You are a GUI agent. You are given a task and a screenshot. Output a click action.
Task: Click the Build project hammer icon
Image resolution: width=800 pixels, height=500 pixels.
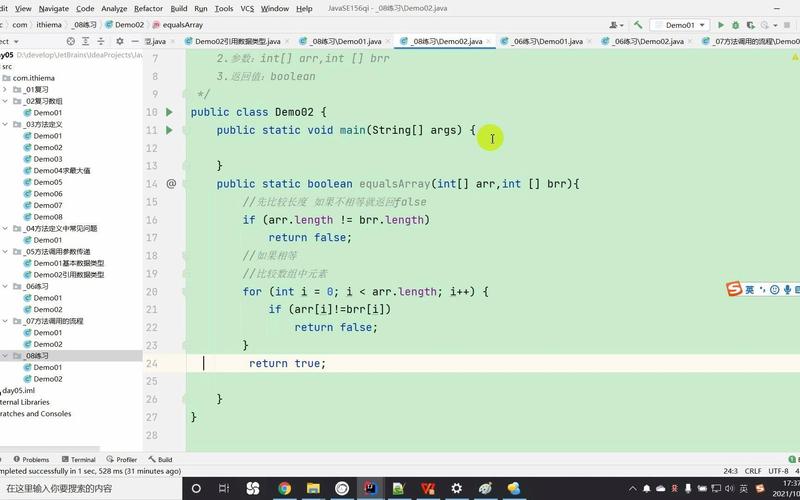coord(638,24)
